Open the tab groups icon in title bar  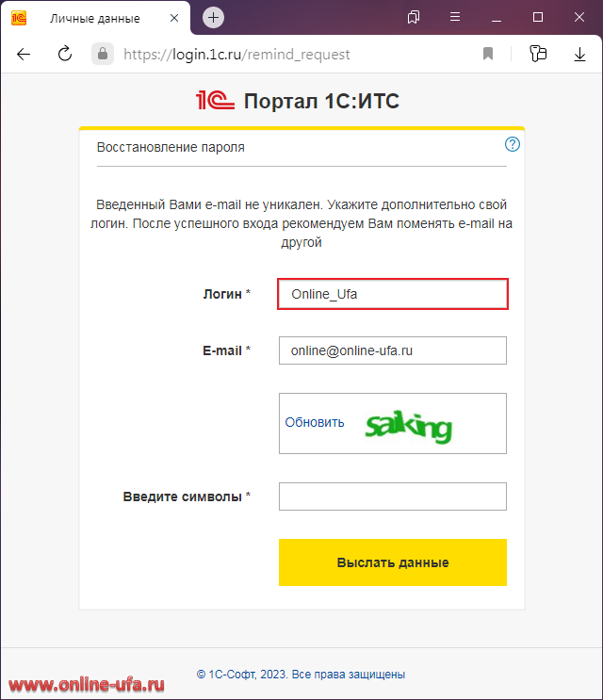[414, 17]
